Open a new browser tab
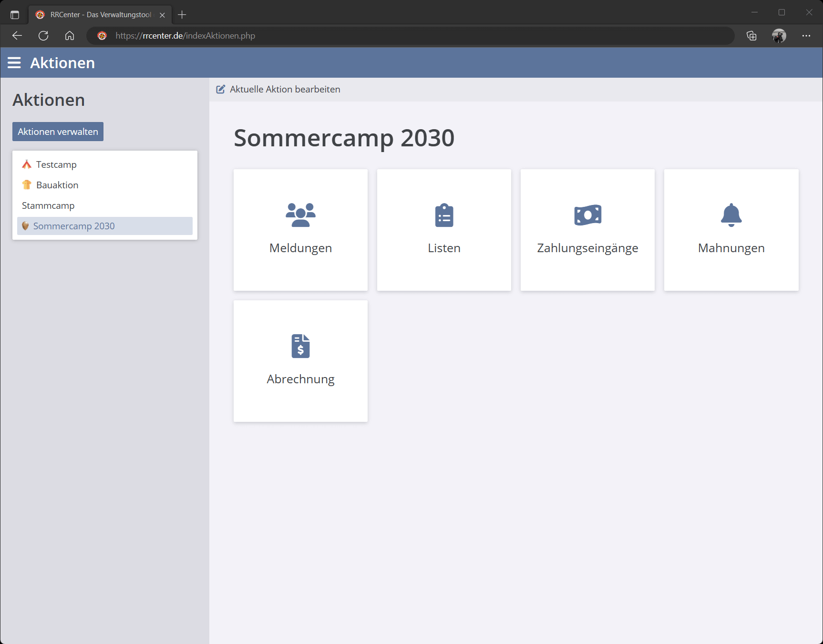The image size is (823, 644). pos(182,15)
